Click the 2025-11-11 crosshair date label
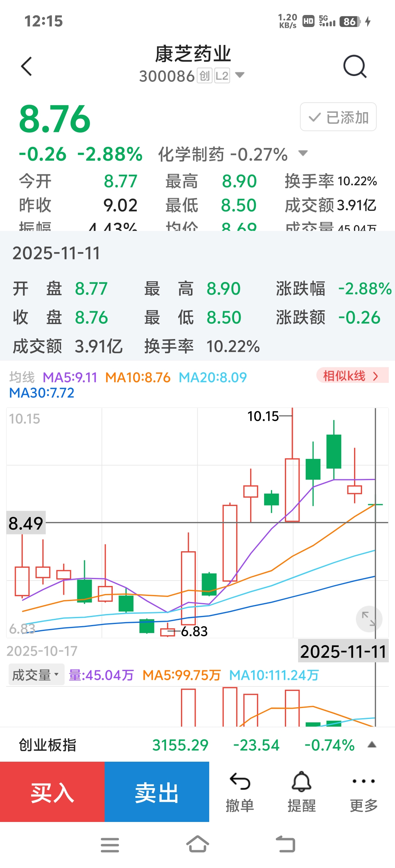Screen dimensions: 395x868 (x=343, y=651)
